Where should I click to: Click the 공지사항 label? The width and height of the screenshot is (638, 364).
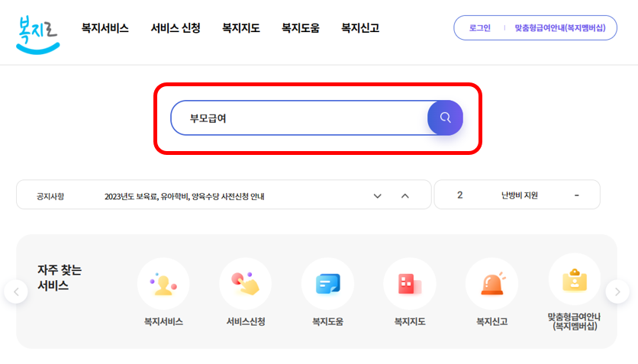(50, 196)
